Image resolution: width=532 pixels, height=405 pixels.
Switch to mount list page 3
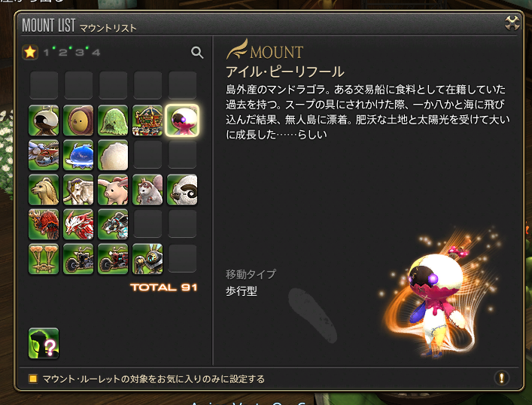[x=80, y=52]
